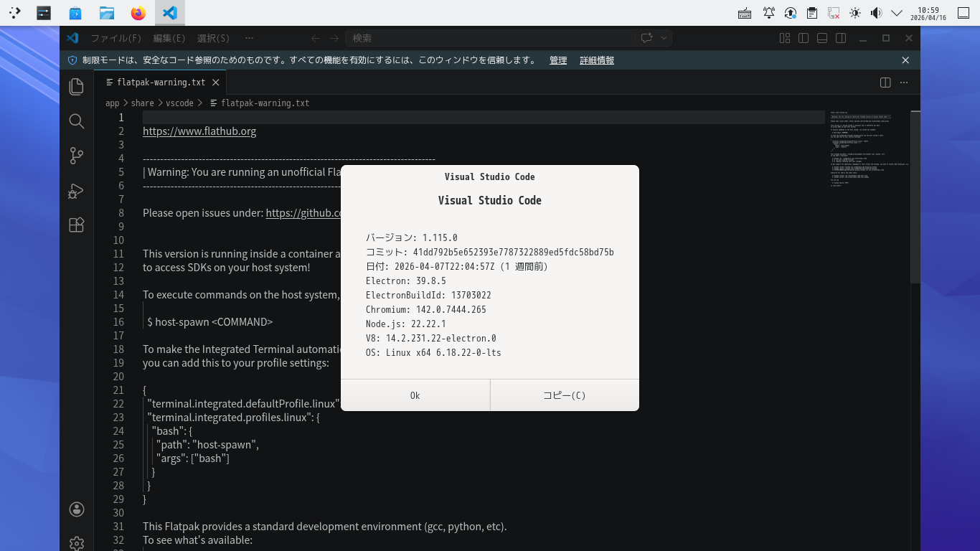
Task: Click the Node.js: 22.22.1 line in dialog
Action: 405,324
